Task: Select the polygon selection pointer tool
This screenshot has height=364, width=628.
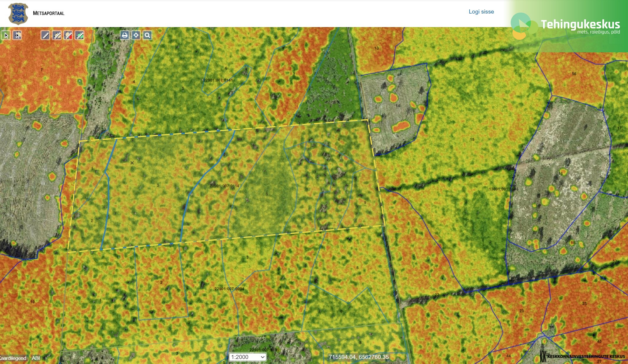Action: (17, 36)
